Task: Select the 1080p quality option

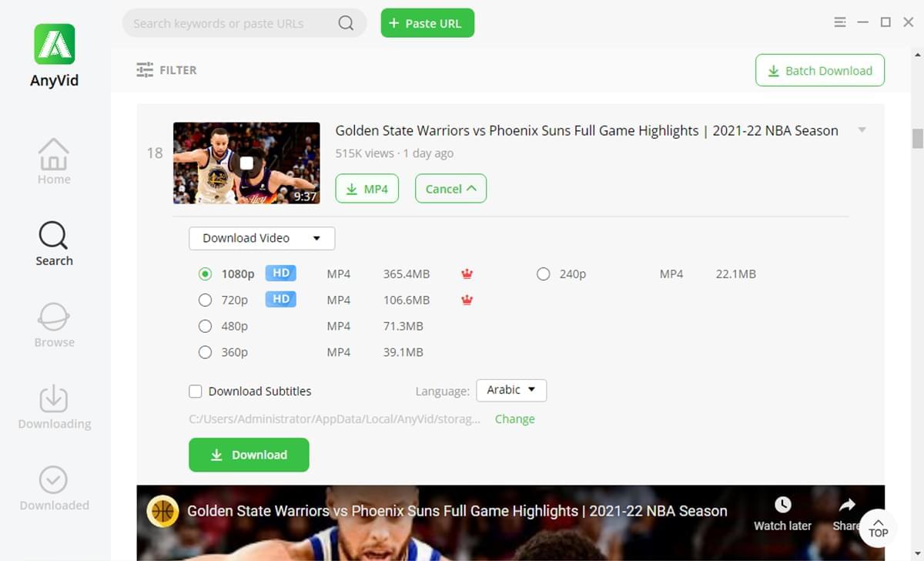Action: click(205, 274)
